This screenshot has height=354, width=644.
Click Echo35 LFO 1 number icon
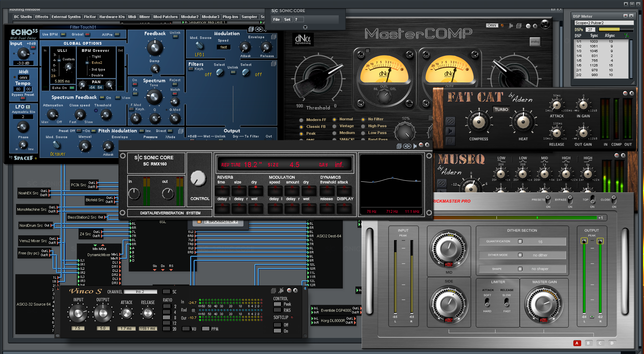click(28, 107)
